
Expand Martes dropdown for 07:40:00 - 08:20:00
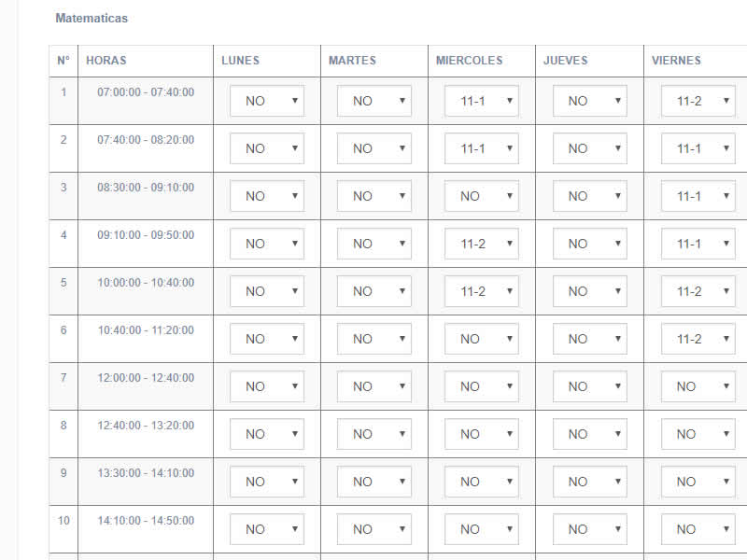374,148
